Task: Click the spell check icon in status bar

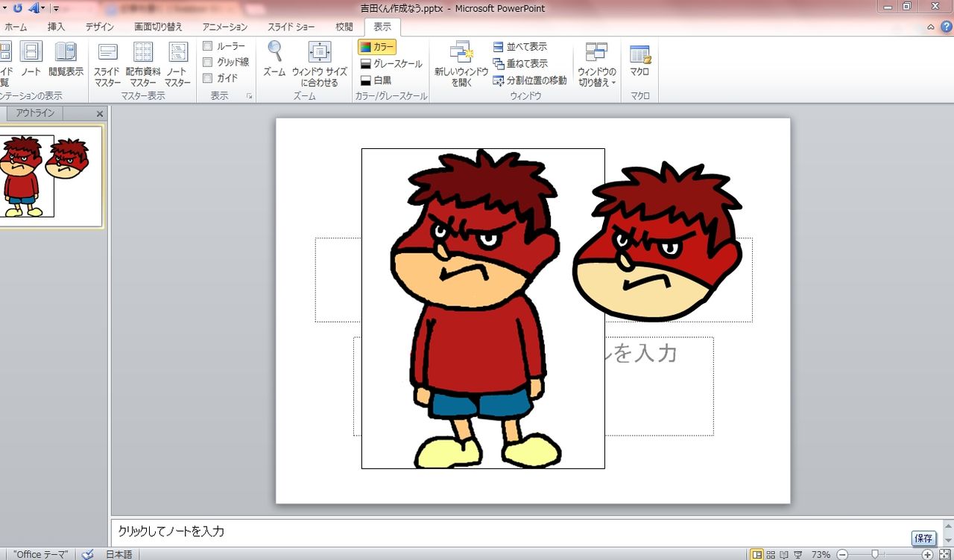Action: point(87,555)
